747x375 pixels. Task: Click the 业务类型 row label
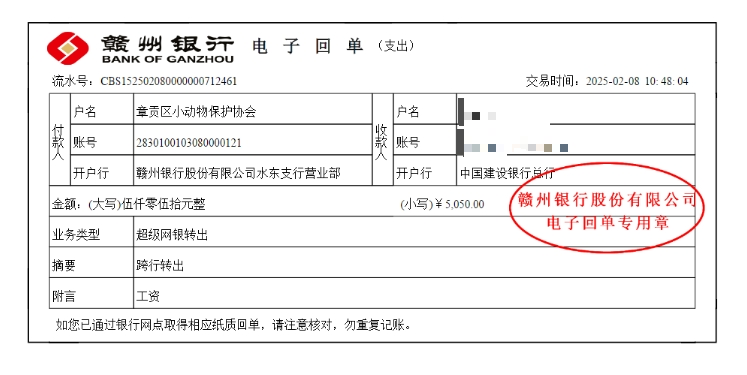(x=76, y=234)
